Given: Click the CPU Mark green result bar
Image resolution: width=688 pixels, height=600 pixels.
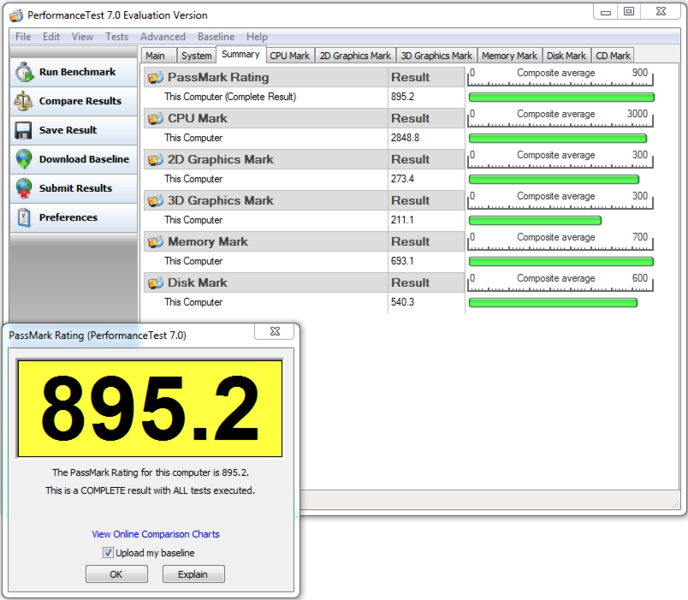Looking at the screenshot, I should coord(558,138).
